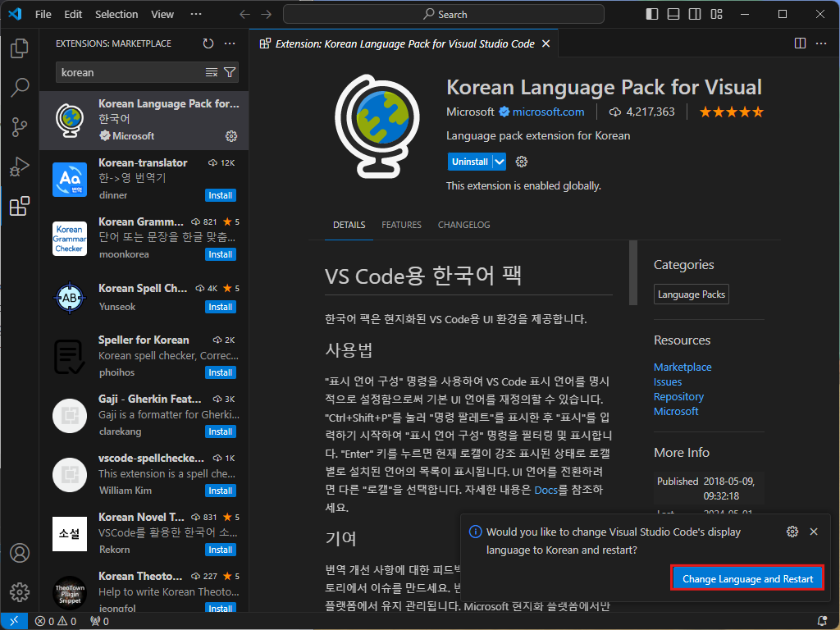Open extensions view more actions menu

230,43
